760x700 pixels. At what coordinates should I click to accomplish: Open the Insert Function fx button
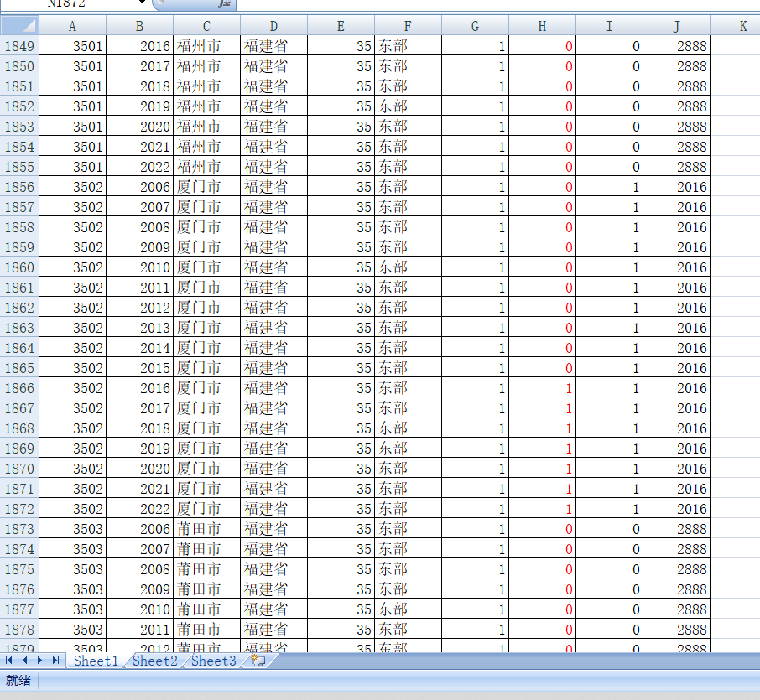pos(224,3)
